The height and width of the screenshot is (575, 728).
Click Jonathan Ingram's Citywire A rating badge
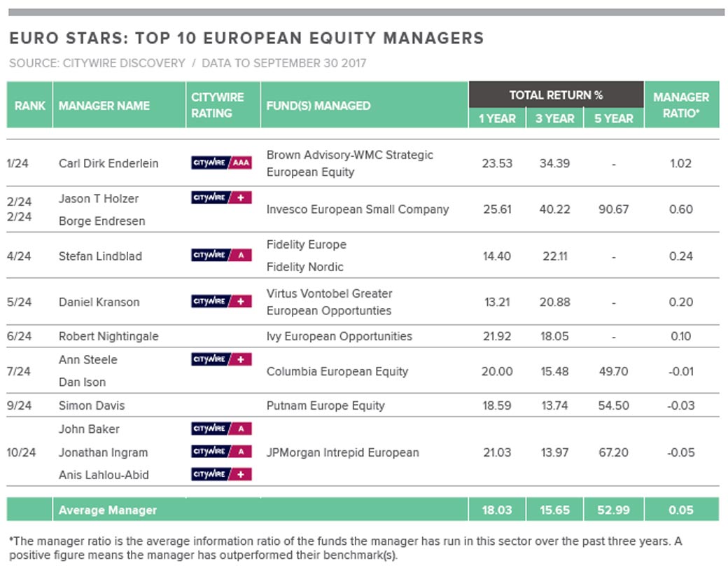(x=221, y=452)
